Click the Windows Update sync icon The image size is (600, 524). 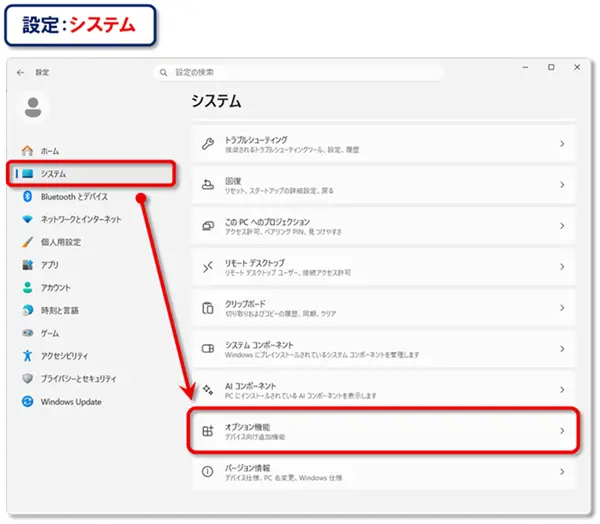pyautogui.click(x=28, y=402)
